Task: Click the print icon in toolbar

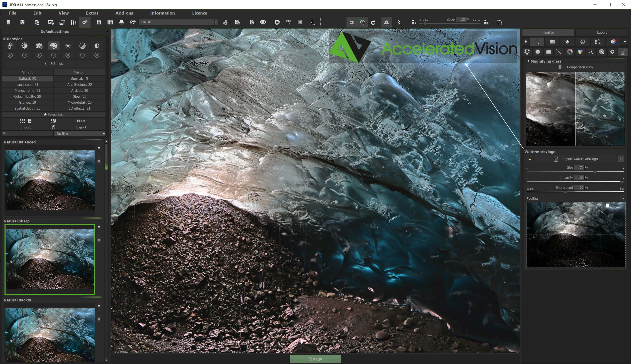Action: click(122, 22)
